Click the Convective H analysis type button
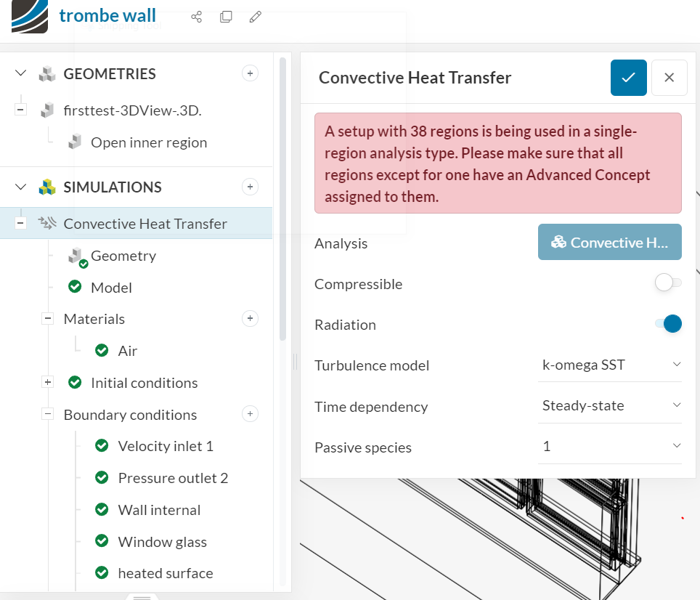The image size is (700, 600). point(610,242)
